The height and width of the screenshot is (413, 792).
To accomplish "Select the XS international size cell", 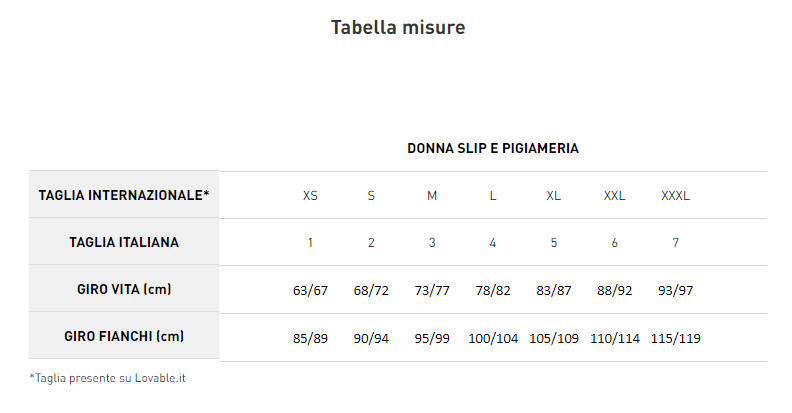I will click(x=310, y=196).
